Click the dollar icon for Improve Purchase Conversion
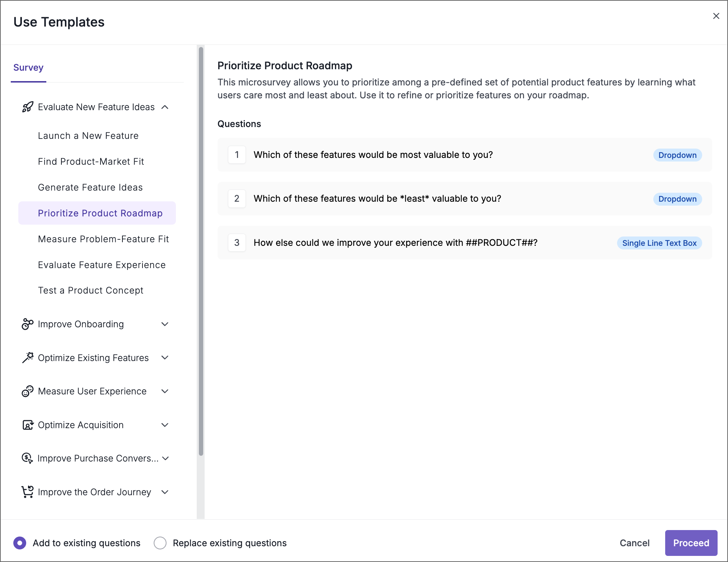 tap(27, 458)
